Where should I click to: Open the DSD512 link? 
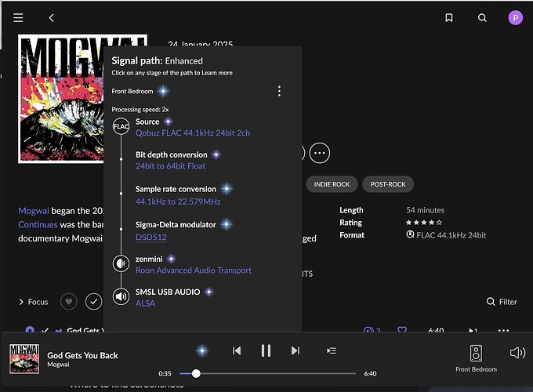[151, 237]
